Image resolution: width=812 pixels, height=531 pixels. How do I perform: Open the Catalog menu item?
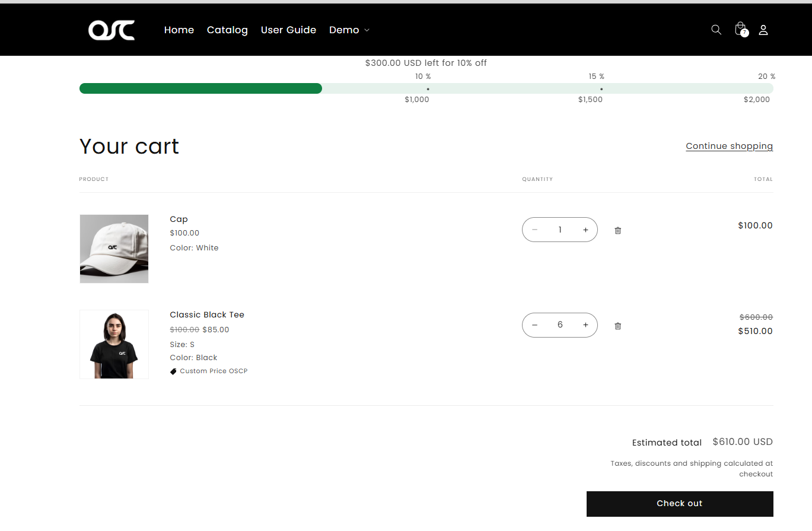tap(227, 30)
